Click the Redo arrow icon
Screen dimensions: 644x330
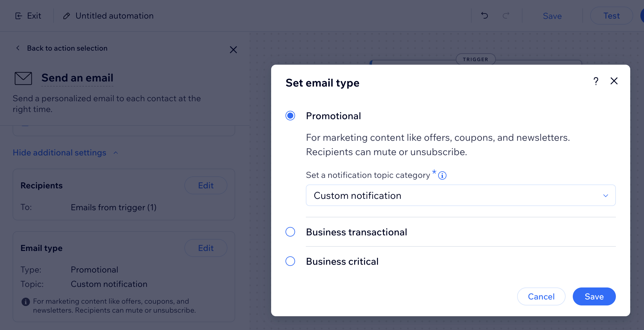click(x=506, y=16)
